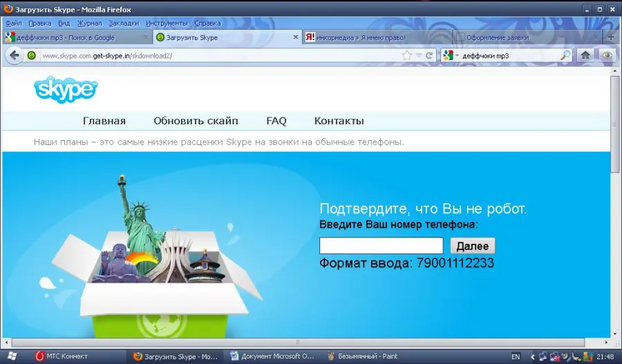The width and height of the screenshot is (622, 364).
Task: Open the Правка menu
Action: 39,23
